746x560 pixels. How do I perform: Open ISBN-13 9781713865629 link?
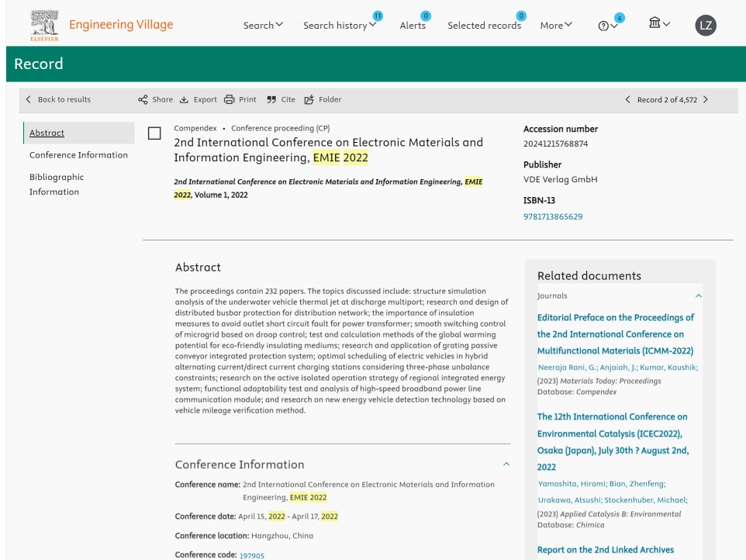pyautogui.click(x=553, y=216)
